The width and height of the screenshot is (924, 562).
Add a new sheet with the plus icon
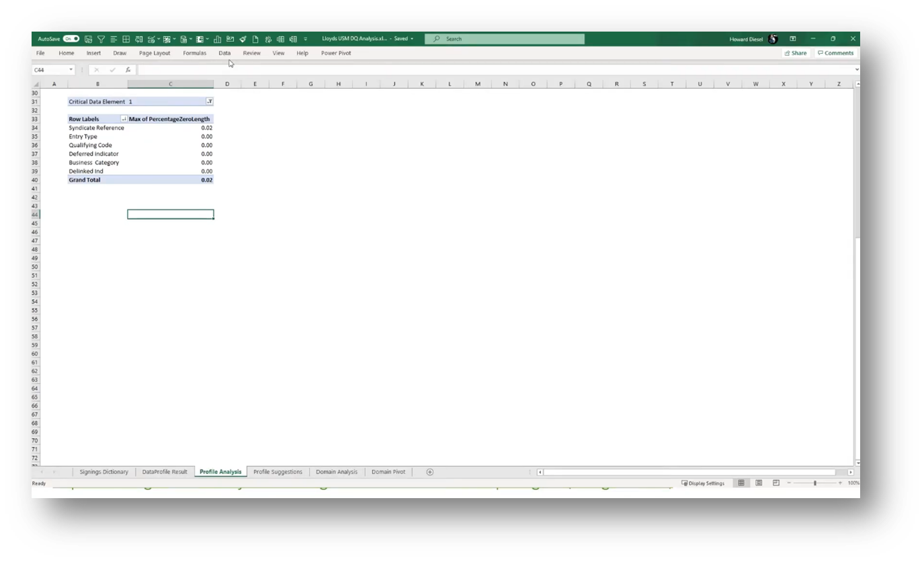click(x=430, y=472)
